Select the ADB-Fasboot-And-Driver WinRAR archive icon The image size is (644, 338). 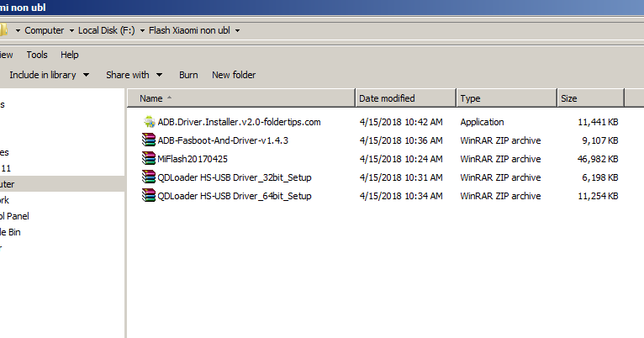149,140
